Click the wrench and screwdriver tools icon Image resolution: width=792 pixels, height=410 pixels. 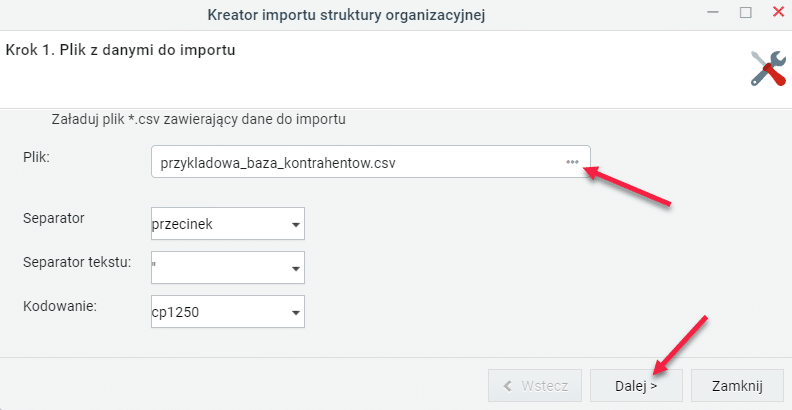click(x=768, y=68)
